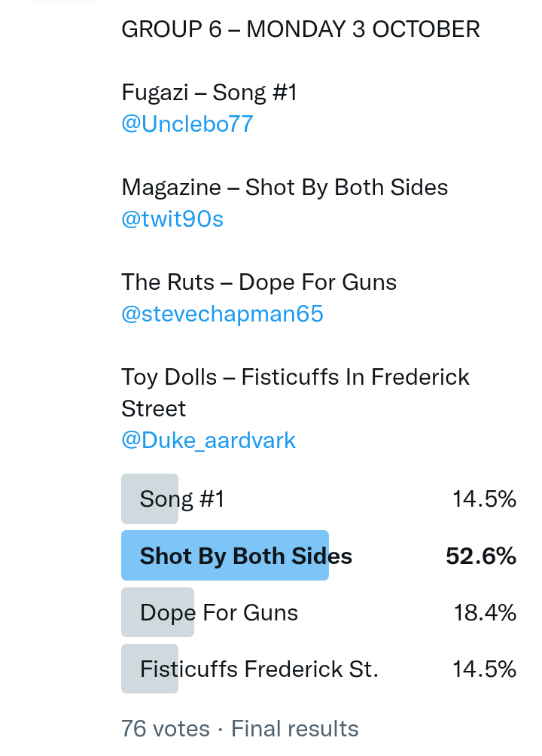Click the Magazine – Shot By Both Sides text
Image resolution: width=542 pixels, height=756 pixels.
coord(285,187)
